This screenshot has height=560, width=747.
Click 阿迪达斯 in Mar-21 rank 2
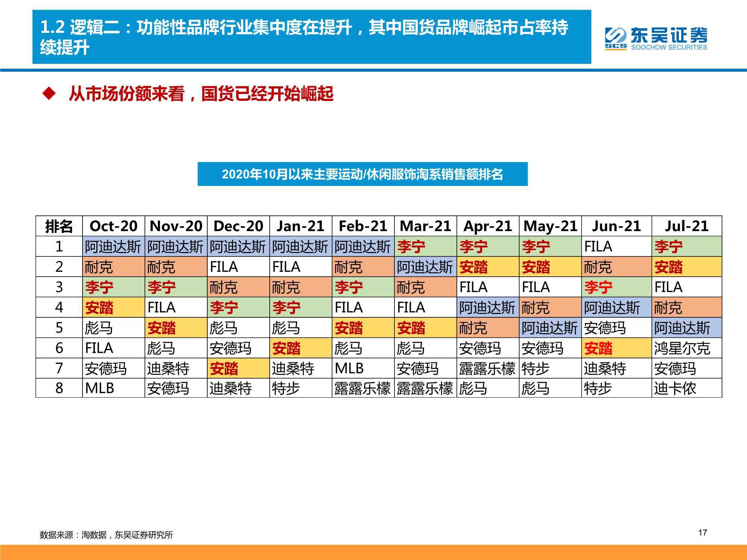pyautogui.click(x=425, y=267)
